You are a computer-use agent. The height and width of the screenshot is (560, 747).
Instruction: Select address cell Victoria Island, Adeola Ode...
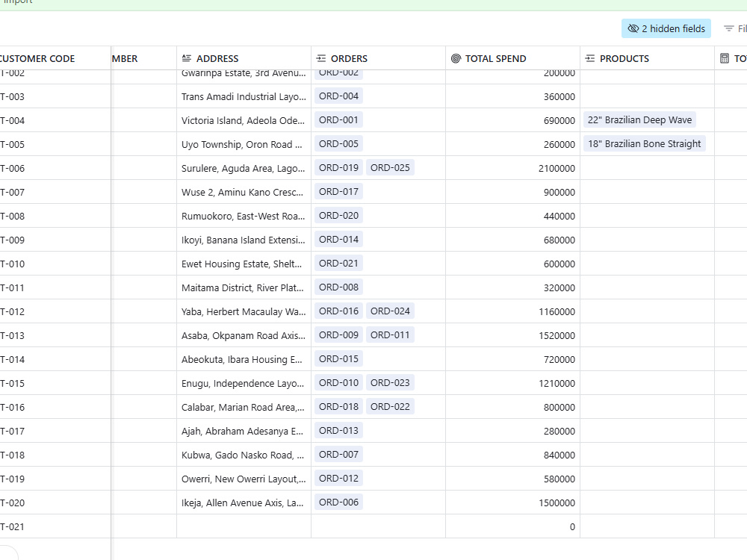coord(244,120)
